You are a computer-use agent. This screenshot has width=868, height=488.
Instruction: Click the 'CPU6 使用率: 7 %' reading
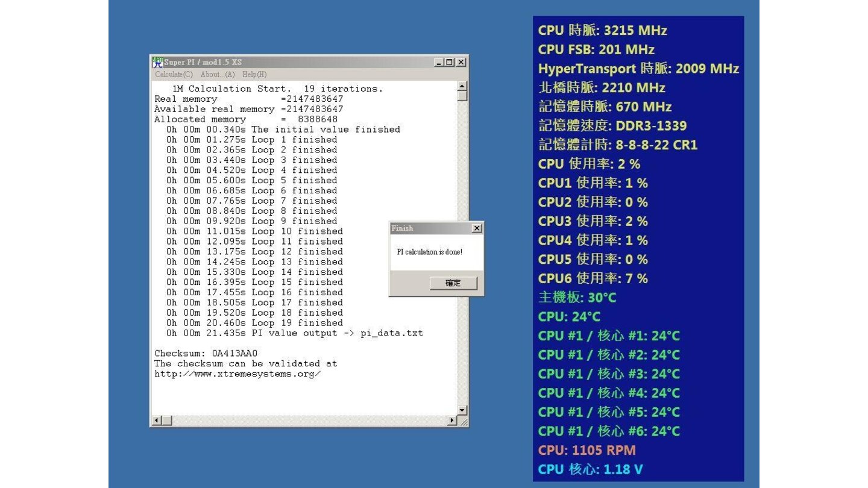coord(593,278)
